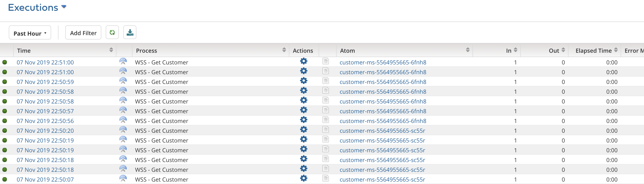Open atom link customer-ms-5564955665-sc55r in 22:50:20 row
The height and width of the screenshot is (184, 644).
coord(382,131)
